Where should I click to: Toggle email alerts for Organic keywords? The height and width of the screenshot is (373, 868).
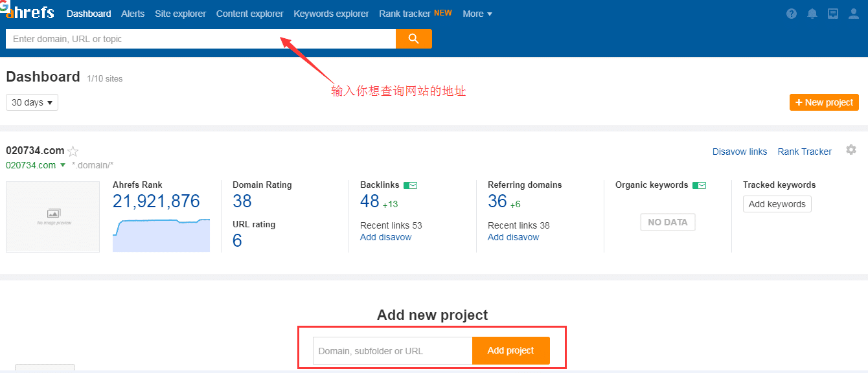pyautogui.click(x=700, y=185)
